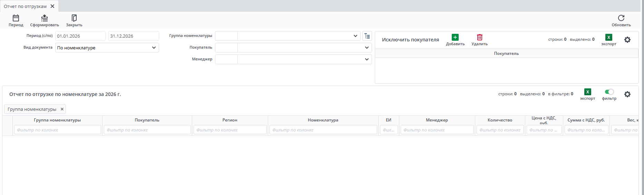Expand the Покупатель dropdown list

click(x=367, y=48)
